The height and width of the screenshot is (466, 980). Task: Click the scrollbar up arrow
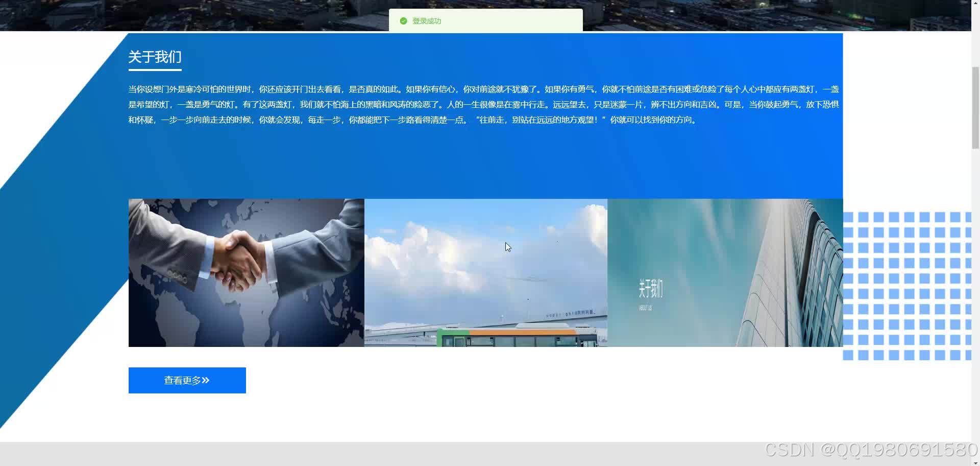point(976,3)
